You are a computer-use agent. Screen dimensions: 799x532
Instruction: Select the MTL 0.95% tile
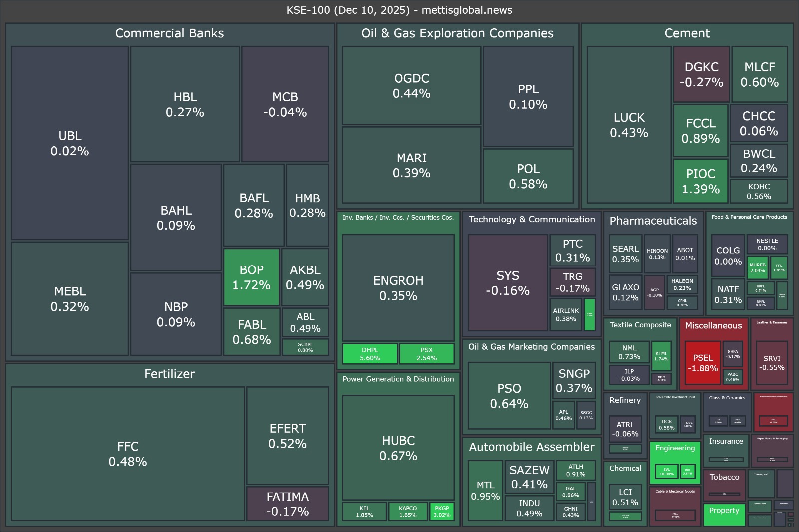(x=485, y=490)
